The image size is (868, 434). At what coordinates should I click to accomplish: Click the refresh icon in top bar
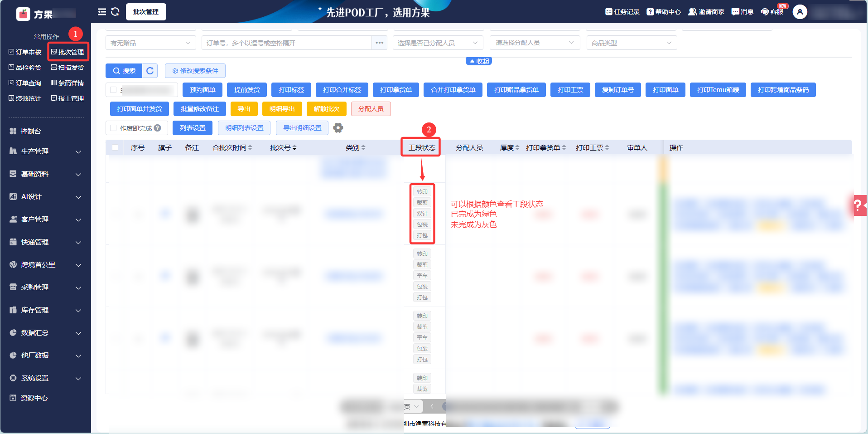(115, 12)
